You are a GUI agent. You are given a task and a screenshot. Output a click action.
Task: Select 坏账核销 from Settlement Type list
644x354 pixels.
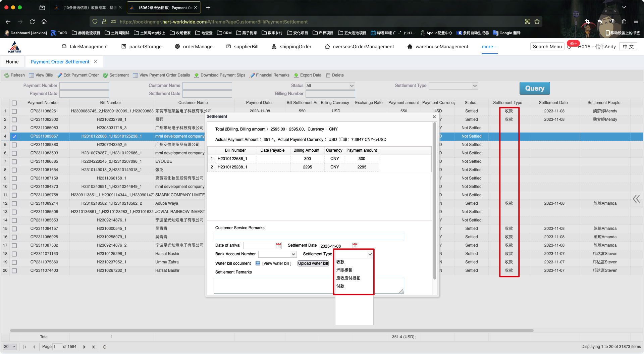tap(344, 270)
